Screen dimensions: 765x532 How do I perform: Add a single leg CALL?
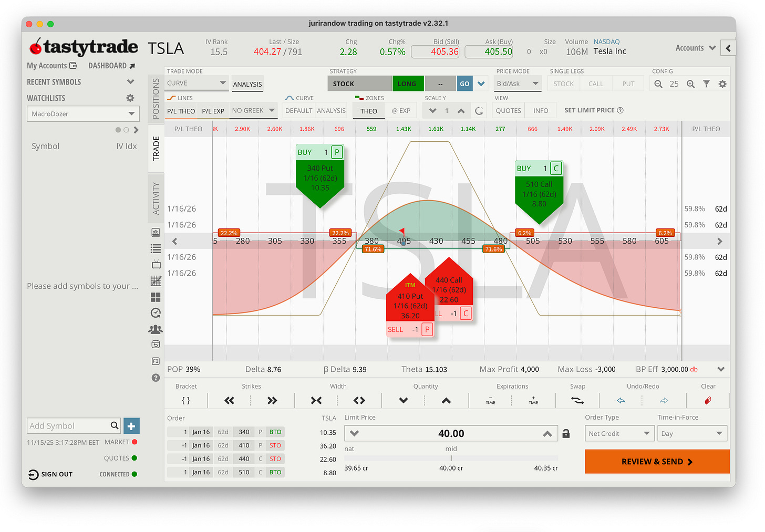596,84
